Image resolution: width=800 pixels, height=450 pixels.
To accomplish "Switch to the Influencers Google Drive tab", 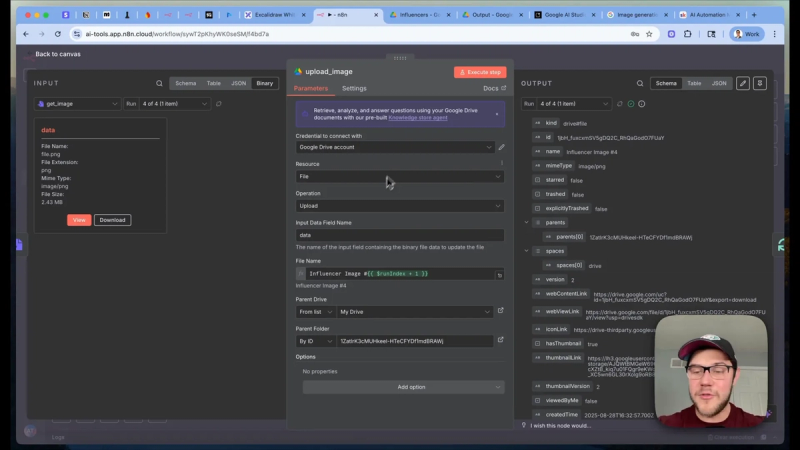I will [x=420, y=15].
